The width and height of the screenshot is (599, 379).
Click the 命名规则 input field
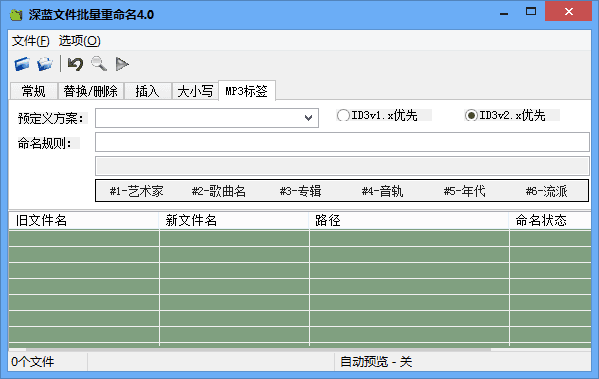click(x=342, y=142)
